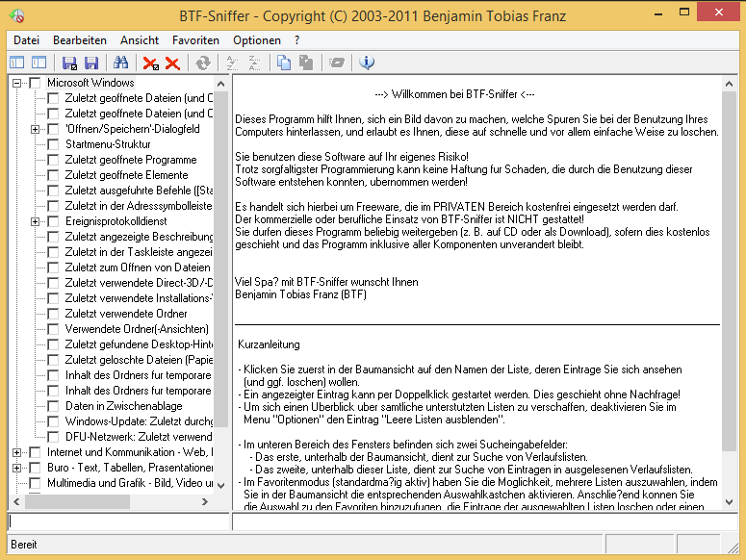This screenshot has width=746, height=560.
Task: Click the plain red X delete icon
Action: 172,63
